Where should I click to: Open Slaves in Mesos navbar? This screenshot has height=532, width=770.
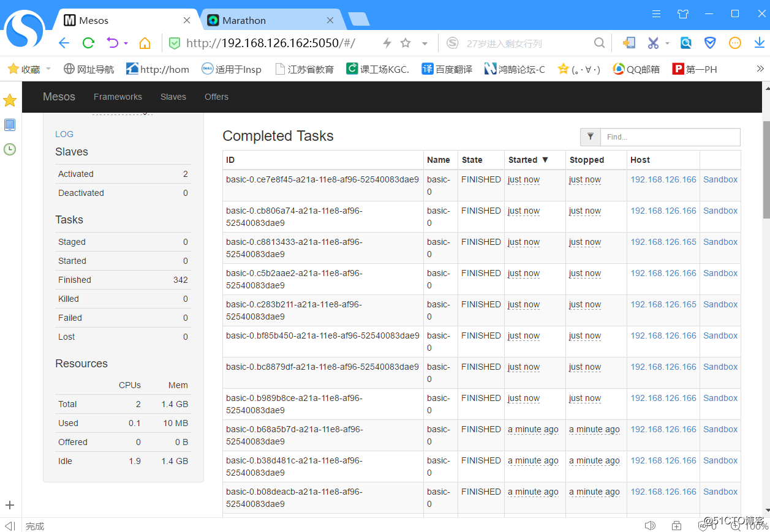click(x=173, y=97)
